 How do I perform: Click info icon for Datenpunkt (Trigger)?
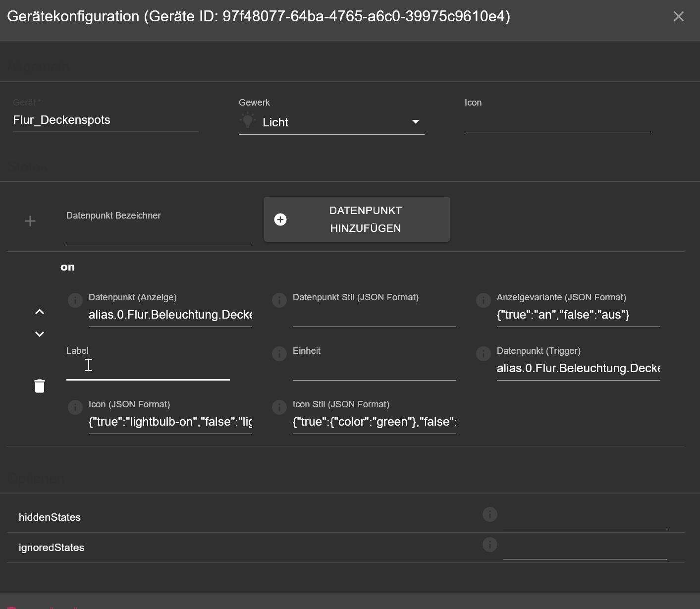click(x=484, y=353)
